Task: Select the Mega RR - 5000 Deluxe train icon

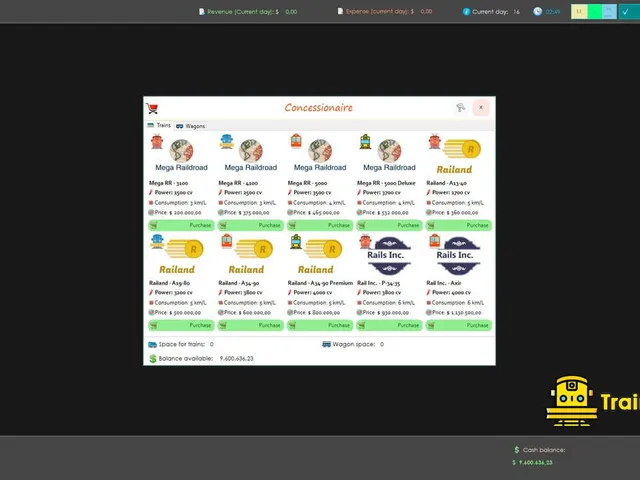Action: click(365, 142)
